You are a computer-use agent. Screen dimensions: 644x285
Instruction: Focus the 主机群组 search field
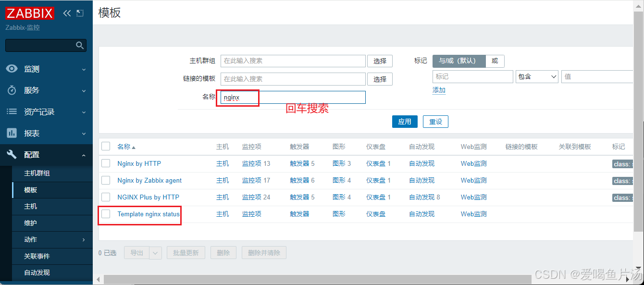click(293, 61)
